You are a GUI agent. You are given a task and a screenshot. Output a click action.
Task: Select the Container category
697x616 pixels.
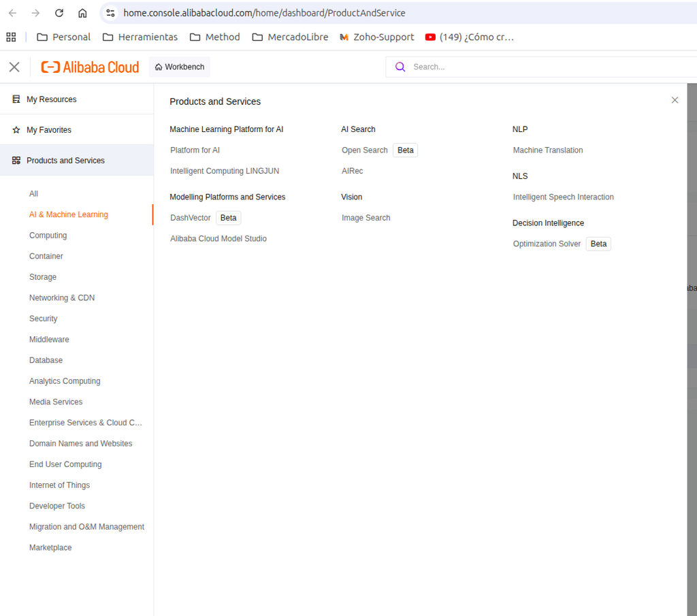46,256
